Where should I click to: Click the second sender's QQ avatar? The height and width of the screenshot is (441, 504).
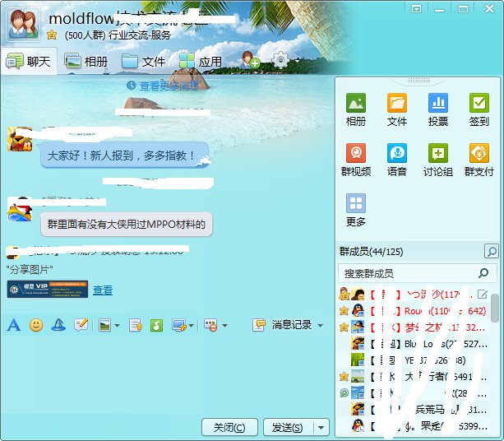[20, 209]
